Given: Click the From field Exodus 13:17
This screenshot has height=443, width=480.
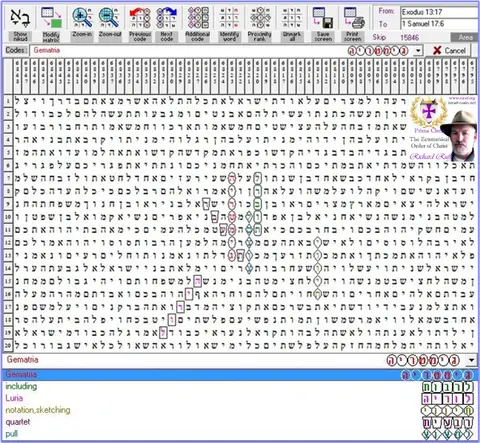Looking at the screenshot, I should tap(439, 12).
